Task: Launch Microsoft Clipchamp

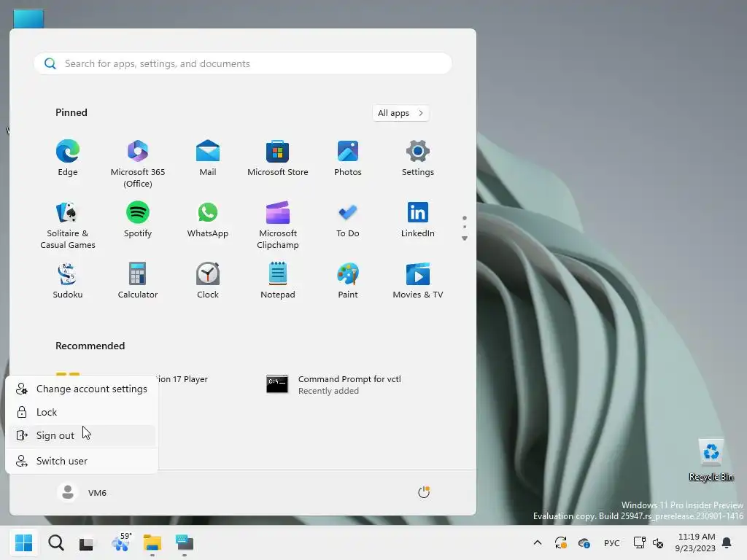Action: pos(278,225)
